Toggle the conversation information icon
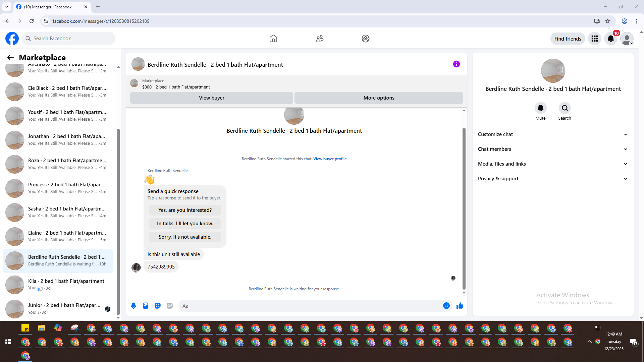 (x=456, y=64)
